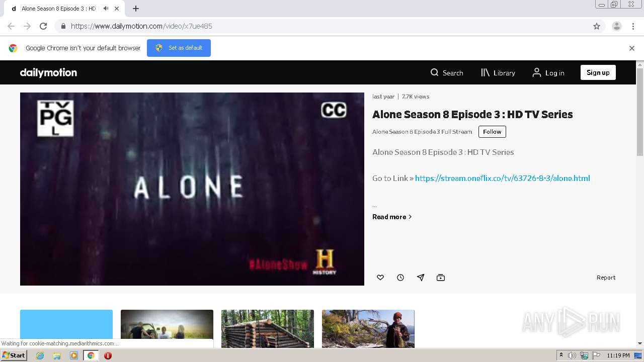Open the Library menu
This screenshot has height=362, width=644.
pos(498,73)
